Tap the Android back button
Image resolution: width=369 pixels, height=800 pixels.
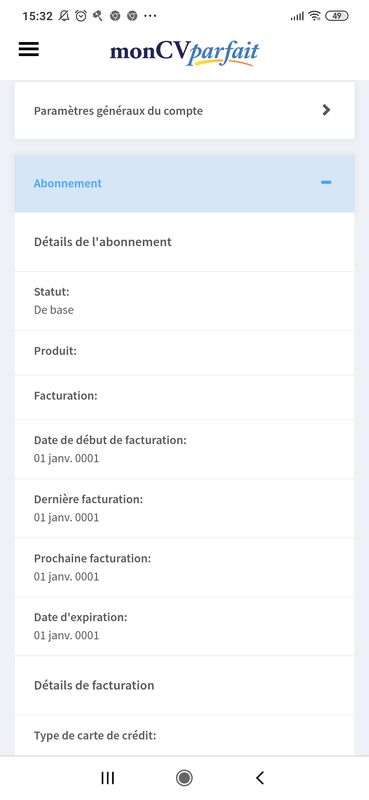(260, 778)
